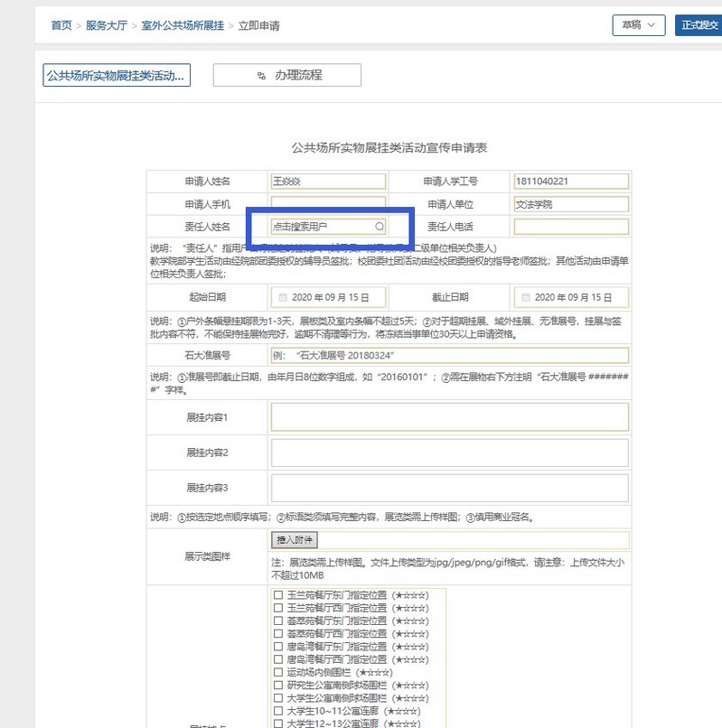Check 玉兰苑餐厅东门指定位置 checkbox
This screenshot has width=722, height=728.
278,595
